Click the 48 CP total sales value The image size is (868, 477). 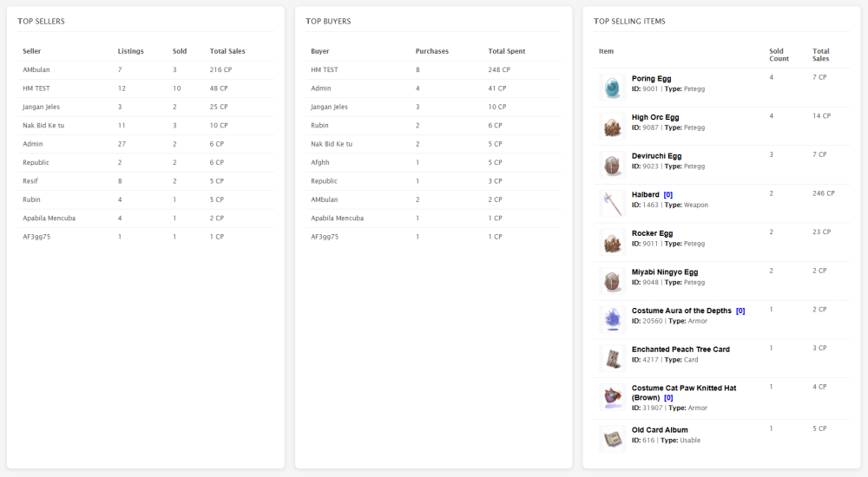tap(219, 88)
